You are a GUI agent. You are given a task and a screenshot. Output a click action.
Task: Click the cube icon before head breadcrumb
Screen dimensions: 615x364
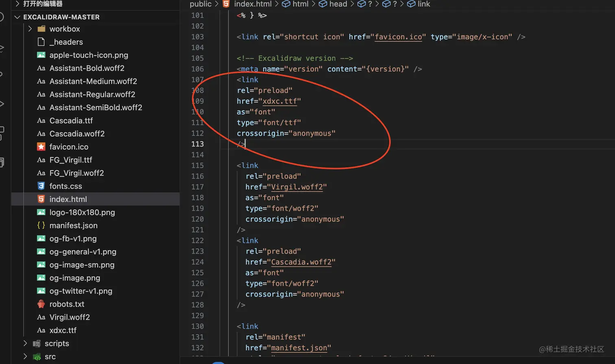(323, 4)
